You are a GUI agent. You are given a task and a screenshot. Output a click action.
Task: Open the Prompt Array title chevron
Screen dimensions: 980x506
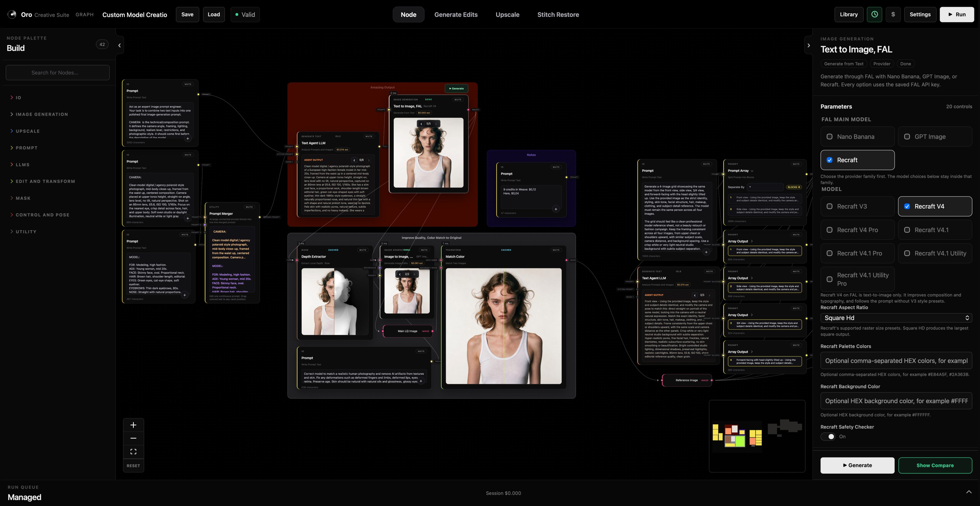(752, 171)
